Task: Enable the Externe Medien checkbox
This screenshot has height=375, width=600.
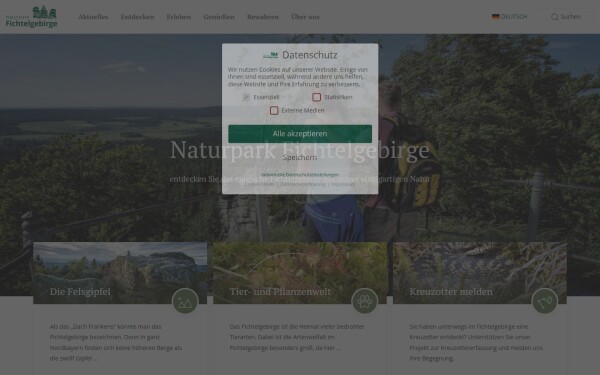Action: tap(274, 111)
